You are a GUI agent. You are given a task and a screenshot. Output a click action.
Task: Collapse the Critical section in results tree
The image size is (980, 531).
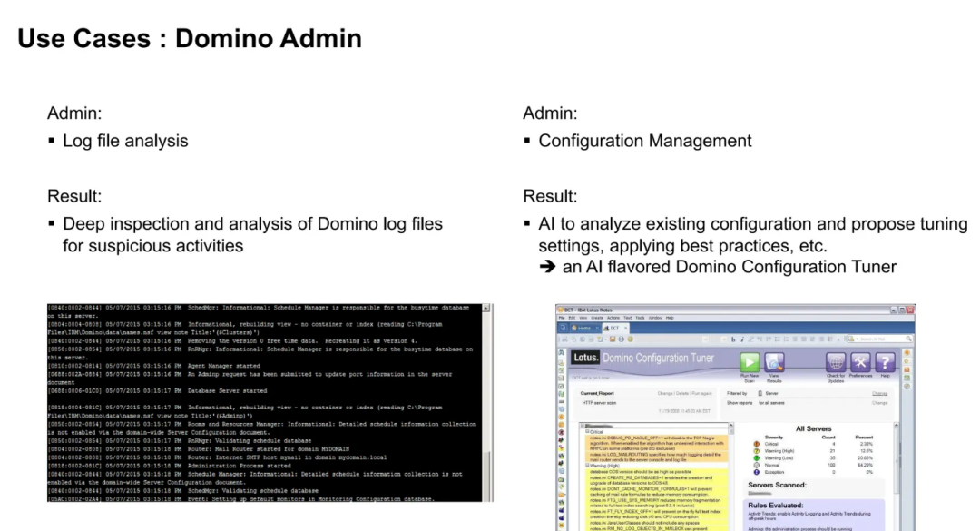tap(587, 431)
